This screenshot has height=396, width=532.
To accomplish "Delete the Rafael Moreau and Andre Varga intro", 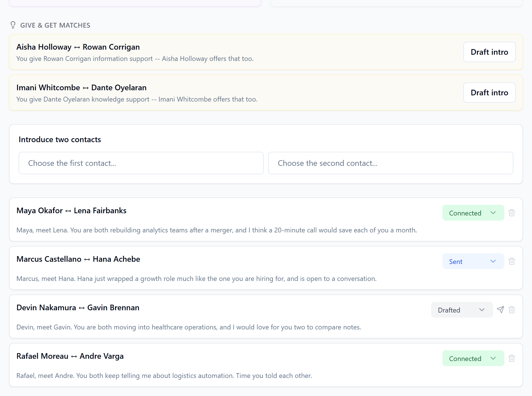I will (512, 358).
